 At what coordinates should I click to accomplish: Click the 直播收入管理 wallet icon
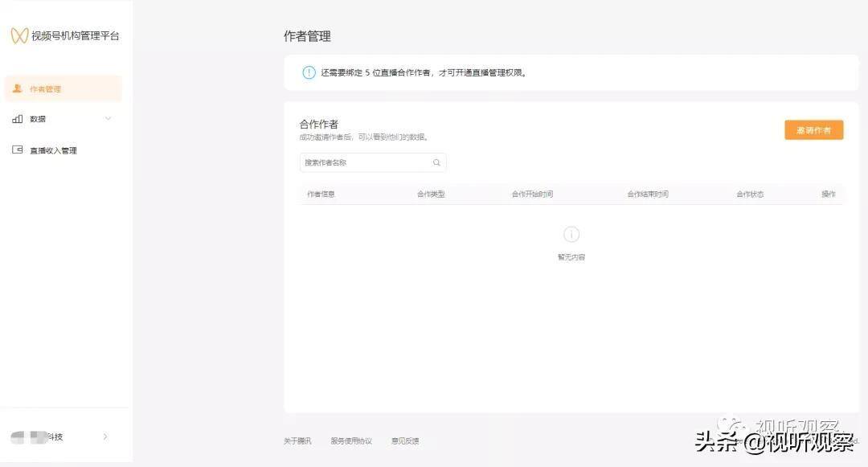point(18,150)
